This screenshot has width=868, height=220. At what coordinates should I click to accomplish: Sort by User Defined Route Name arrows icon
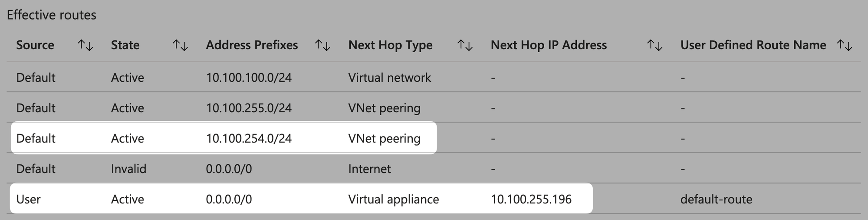845,45
